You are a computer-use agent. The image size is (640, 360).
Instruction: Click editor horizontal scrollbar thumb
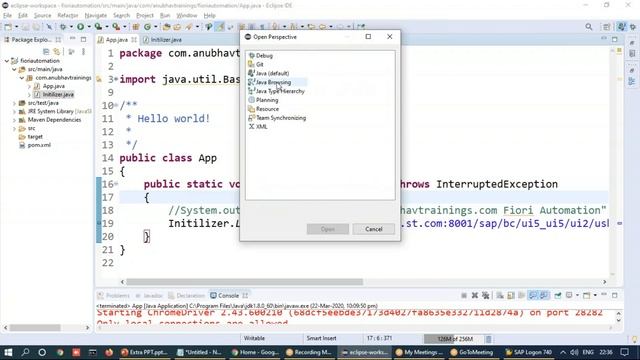click(x=244, y=282)
